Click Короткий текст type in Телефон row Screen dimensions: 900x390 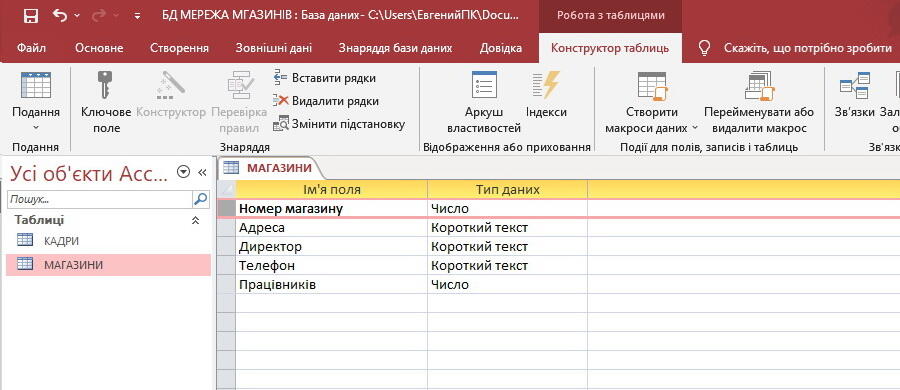[507, 265]
